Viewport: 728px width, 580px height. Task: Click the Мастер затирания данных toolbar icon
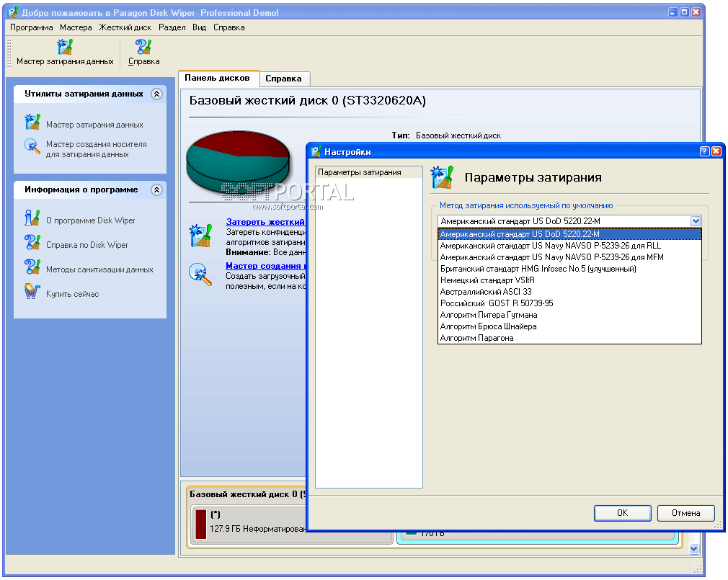[65, 47]
